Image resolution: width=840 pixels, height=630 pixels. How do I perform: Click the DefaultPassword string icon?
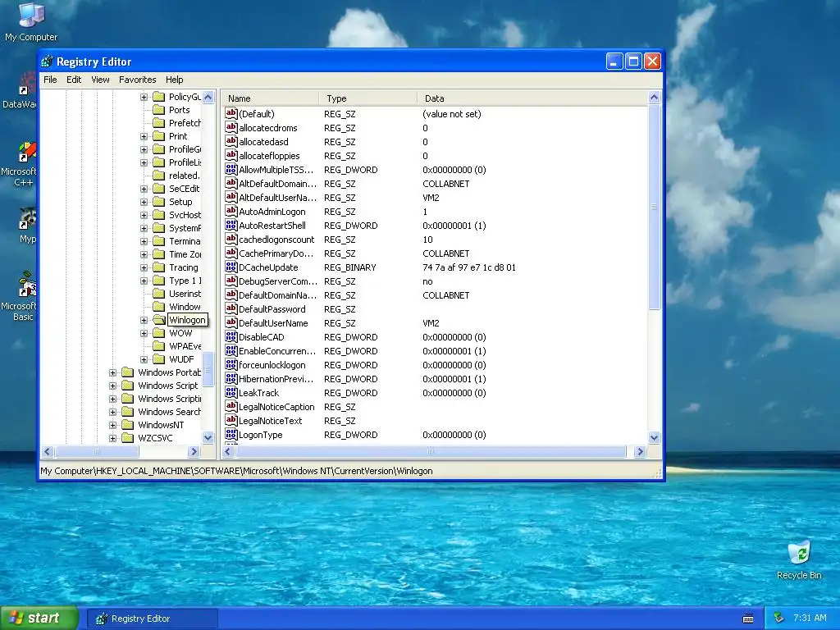[x=231, y=308]
